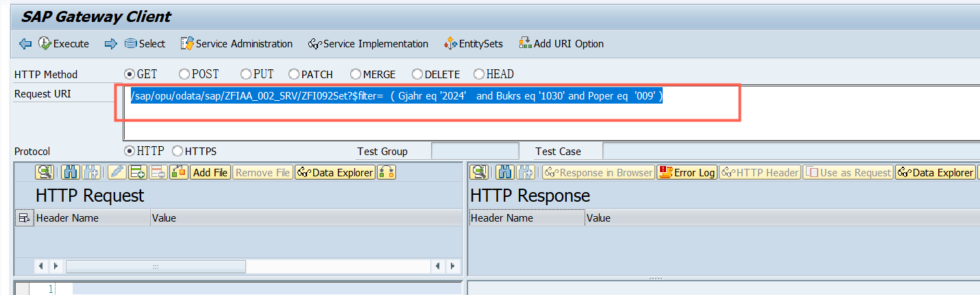Select the DELETE HTTP method
The width and height of the screenshot is (980, 295).
[x=417, y=74]
